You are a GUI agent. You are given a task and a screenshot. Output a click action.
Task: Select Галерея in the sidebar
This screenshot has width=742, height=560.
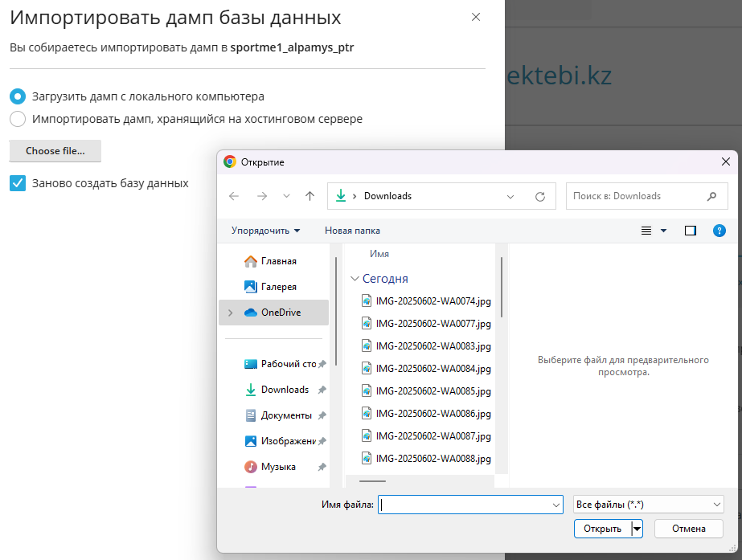point(278,287)
